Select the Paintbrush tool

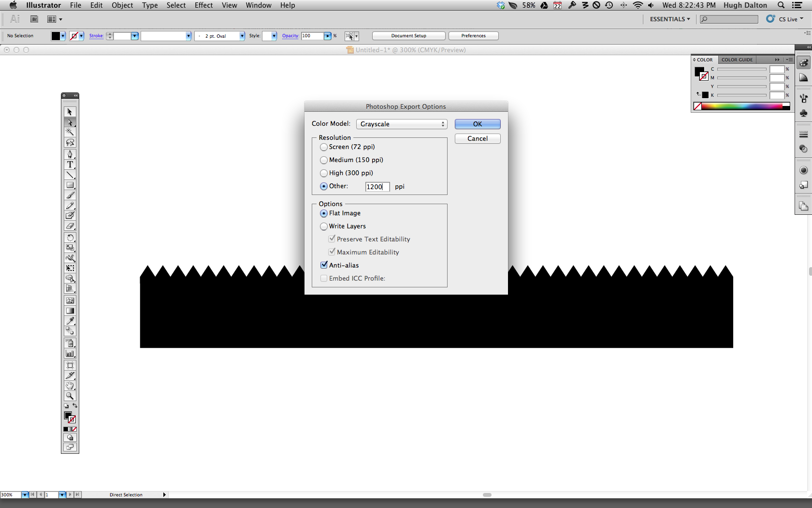tap(70, 195)
